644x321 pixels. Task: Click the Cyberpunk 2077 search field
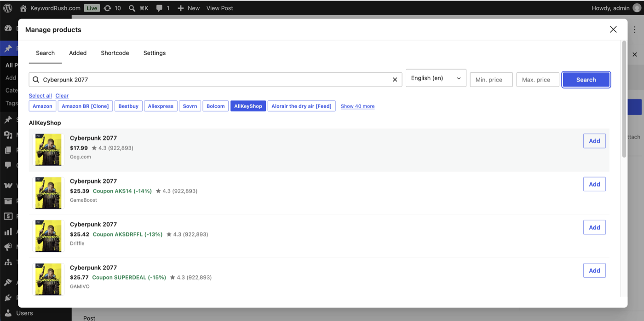215,79
